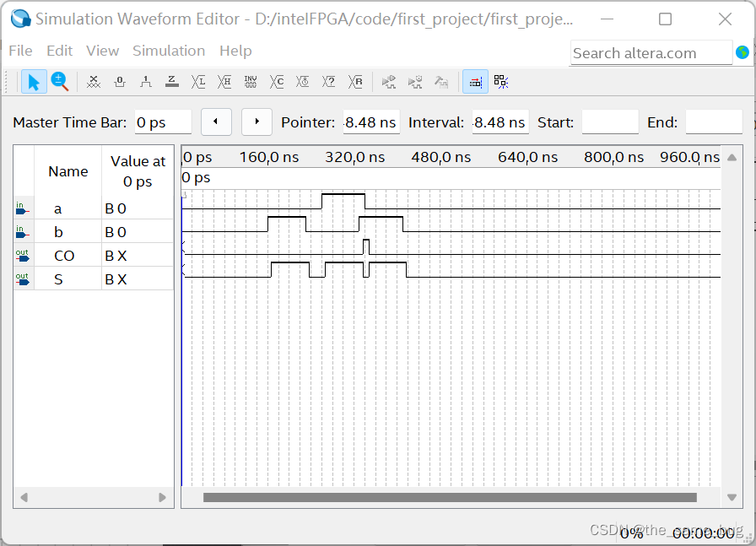This screenshot has width=756, height=546.
Task: Apply Weak Low (XL) icon
Action: [198, 82]
